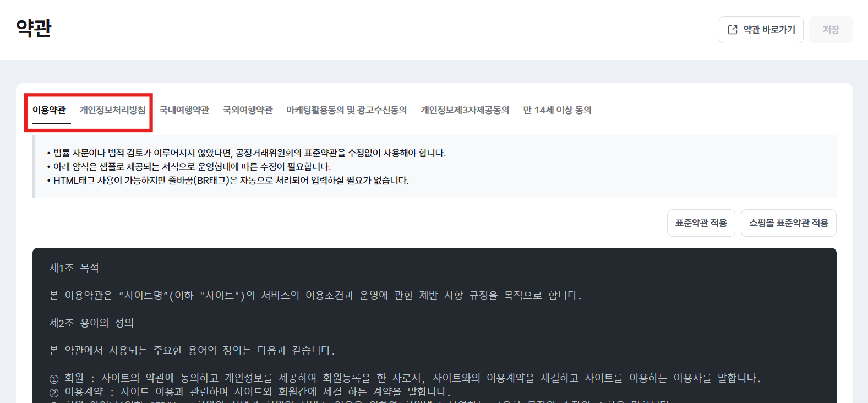This screenshot has height=403, width=868.
Task: Click the ② 이용계약 definition line
Action: [250, 392]
